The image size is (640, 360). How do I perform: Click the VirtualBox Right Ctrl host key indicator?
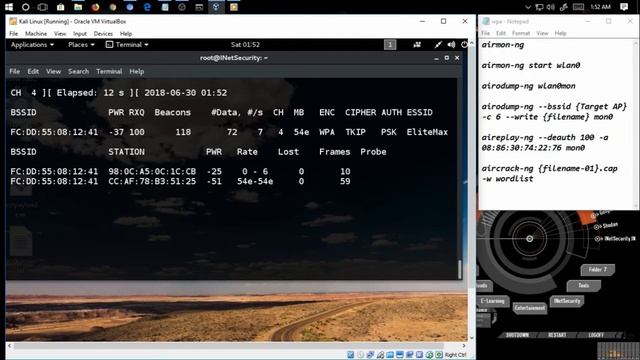pos(455,355)
